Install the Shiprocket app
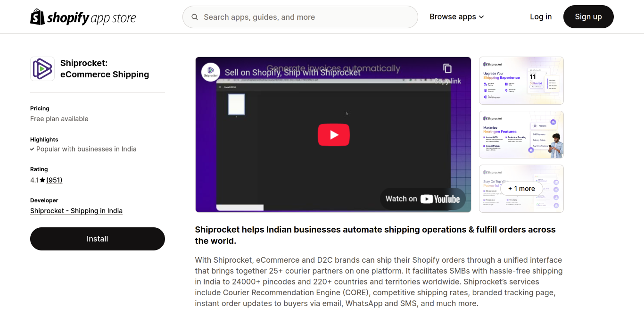This screenshot has width=644, height=316. click(98, 239)
